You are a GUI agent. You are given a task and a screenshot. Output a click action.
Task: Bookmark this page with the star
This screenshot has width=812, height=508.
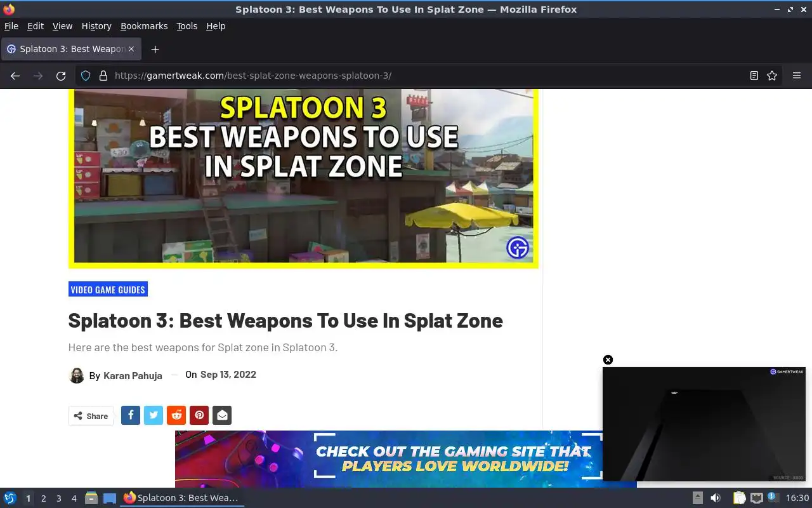click(772, 76)
